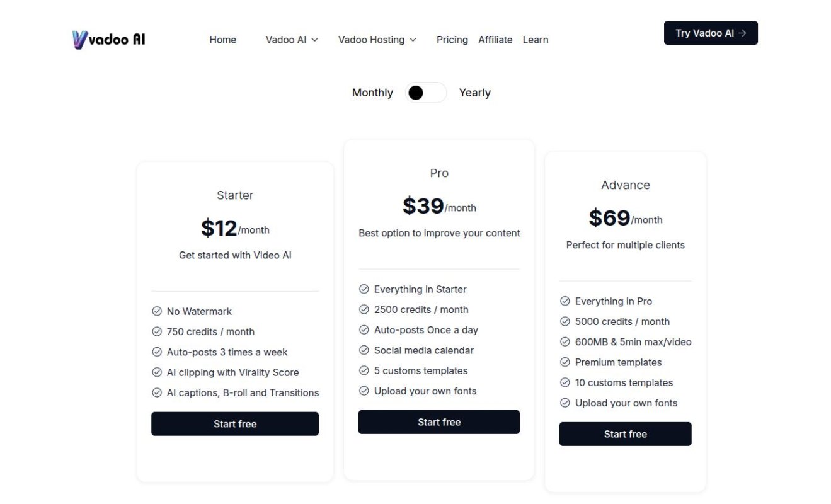Click the Vadoo AI logo
The width and height of the screenshot is (831, 504).
tap(109, 40)
